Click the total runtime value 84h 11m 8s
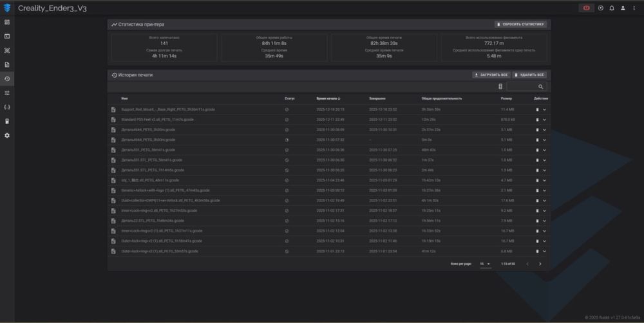The height and width of the screenshot is (323, 644). (274, 44)
